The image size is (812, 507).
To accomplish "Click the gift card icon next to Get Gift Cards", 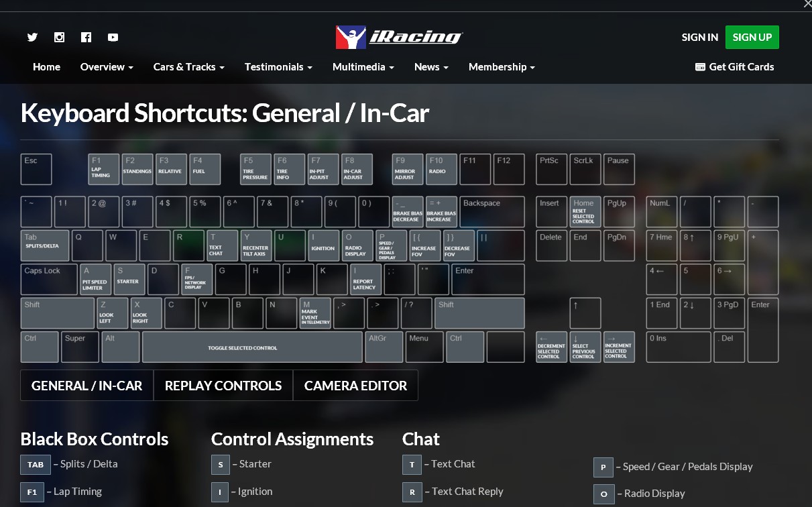I will [x=700, y=67].
